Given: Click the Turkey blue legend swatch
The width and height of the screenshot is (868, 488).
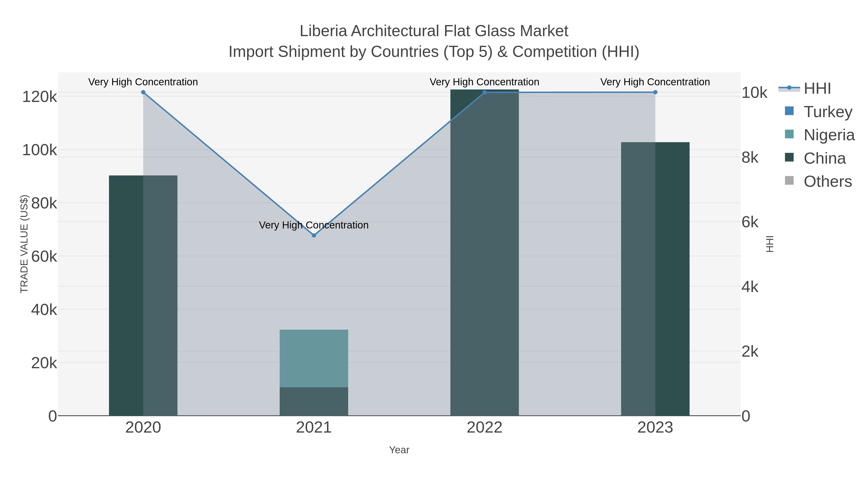Looking at the screenshot, I should (x=789, y=111).
